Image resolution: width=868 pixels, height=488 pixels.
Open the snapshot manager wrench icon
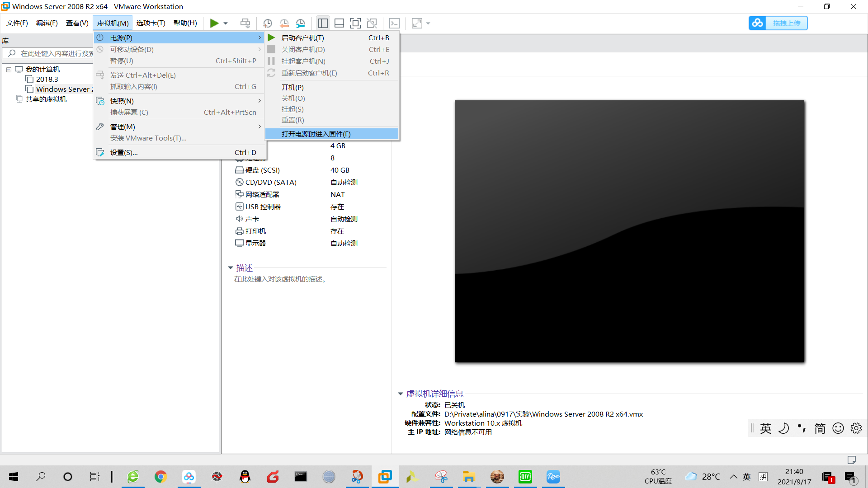[301, 23]
